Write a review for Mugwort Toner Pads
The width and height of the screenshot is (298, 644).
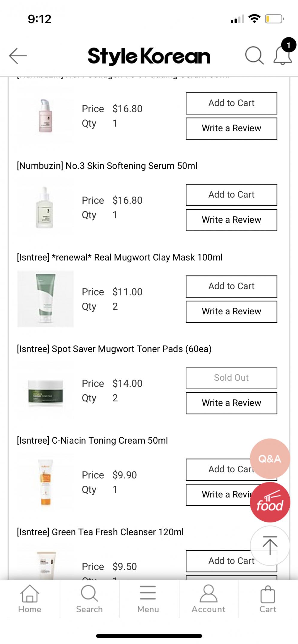pos(231,403)
